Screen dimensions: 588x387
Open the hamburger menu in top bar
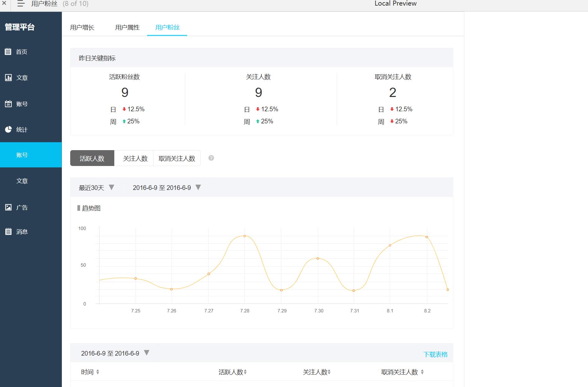21,4
